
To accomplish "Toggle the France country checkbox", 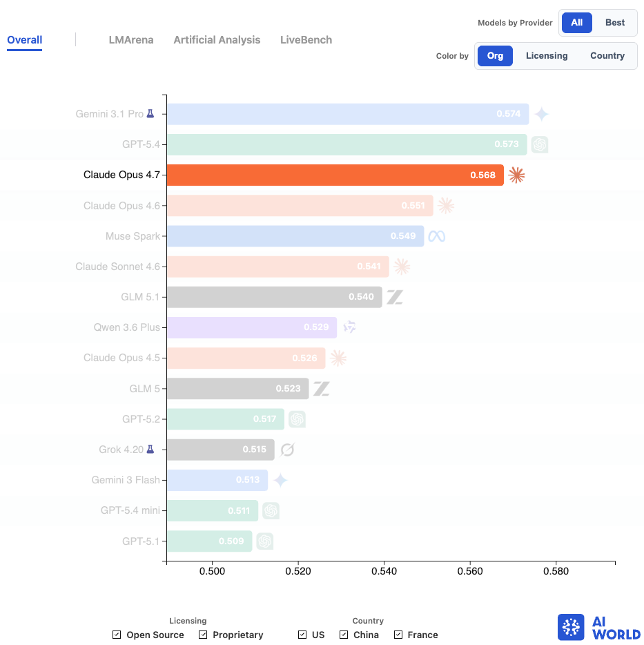I will point(398,635).
